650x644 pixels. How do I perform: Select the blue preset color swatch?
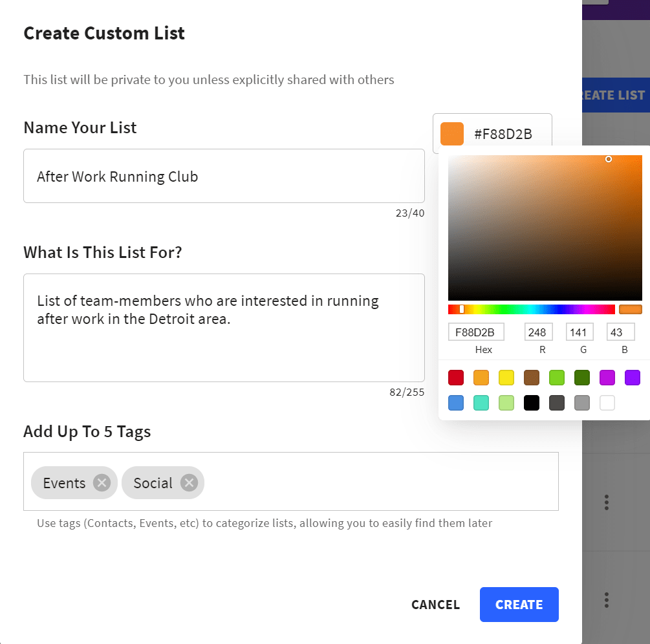[x=456, y=402]
